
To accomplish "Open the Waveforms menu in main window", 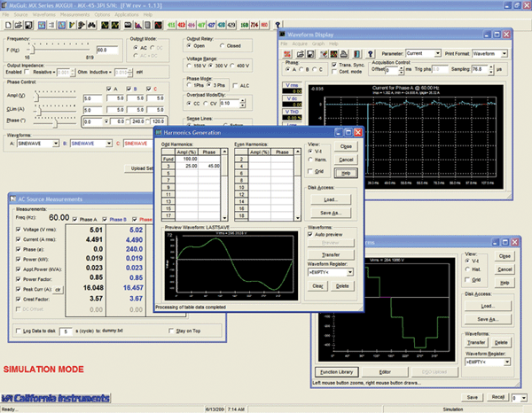I will (x=43, y=15).
